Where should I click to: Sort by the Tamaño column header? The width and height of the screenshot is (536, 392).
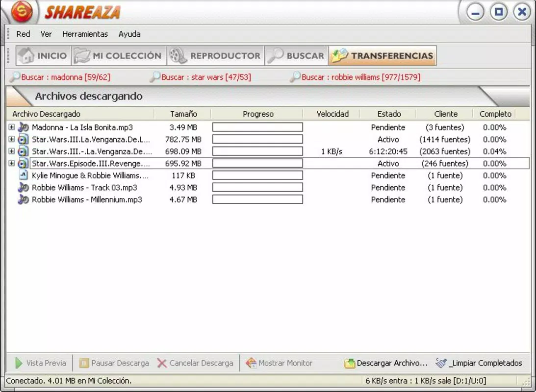(183, 114)
